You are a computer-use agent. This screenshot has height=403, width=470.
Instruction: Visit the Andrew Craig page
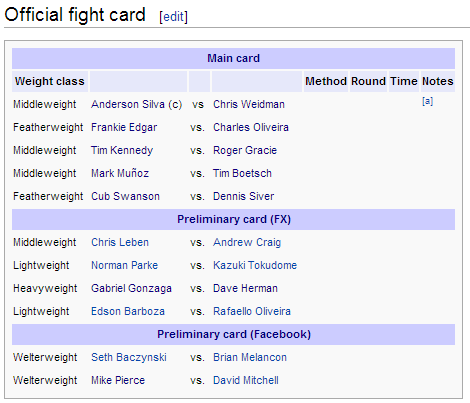pos(247,242)
